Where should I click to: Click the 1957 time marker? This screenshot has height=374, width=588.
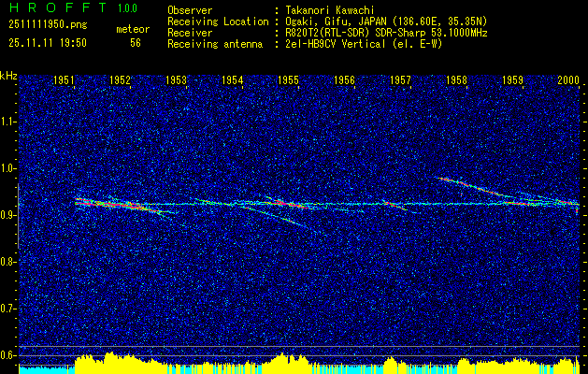pyautogui.click(x=400, y=79)
